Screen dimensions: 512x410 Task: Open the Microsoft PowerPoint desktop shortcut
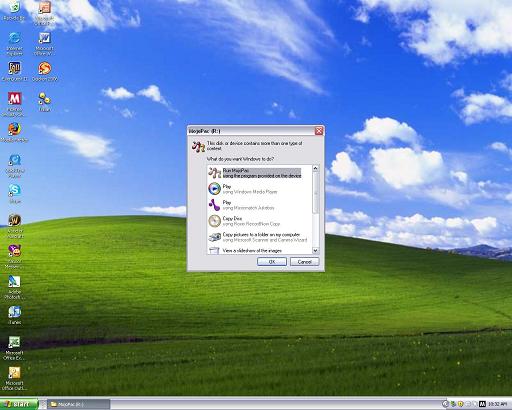click(44, 13)
